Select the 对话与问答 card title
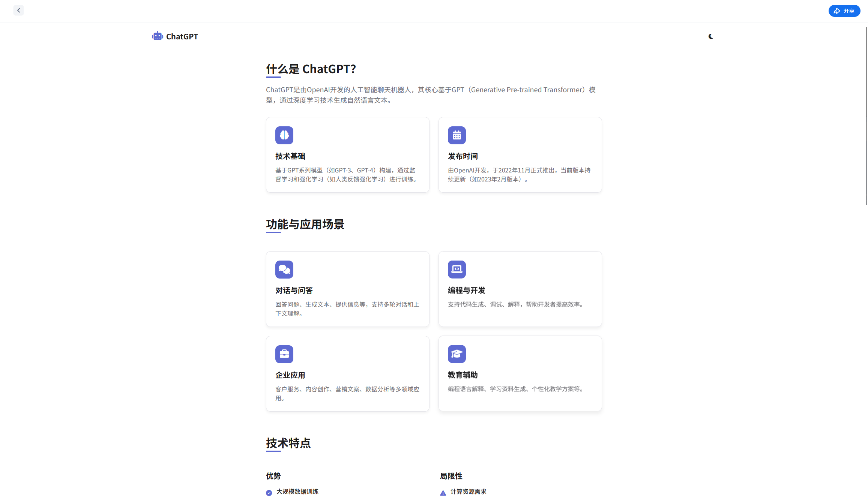This screenshot has height=496, width=868. click(294, 291)
